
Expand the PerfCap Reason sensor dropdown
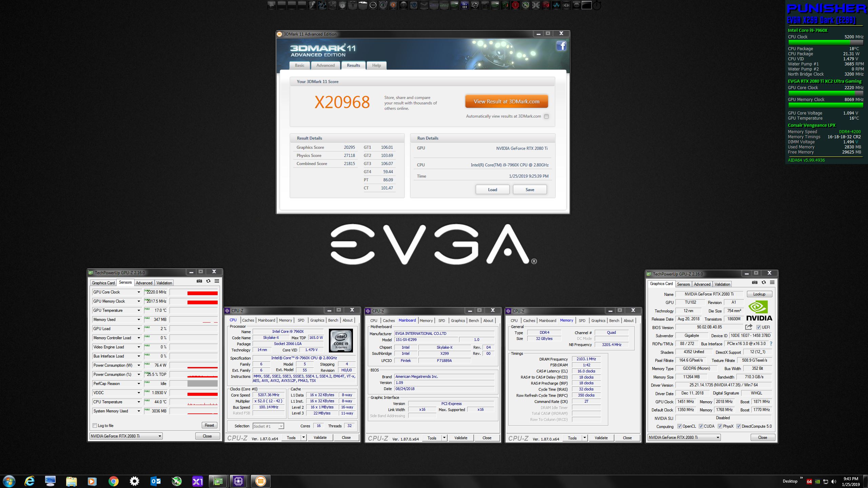click(138, 384)
